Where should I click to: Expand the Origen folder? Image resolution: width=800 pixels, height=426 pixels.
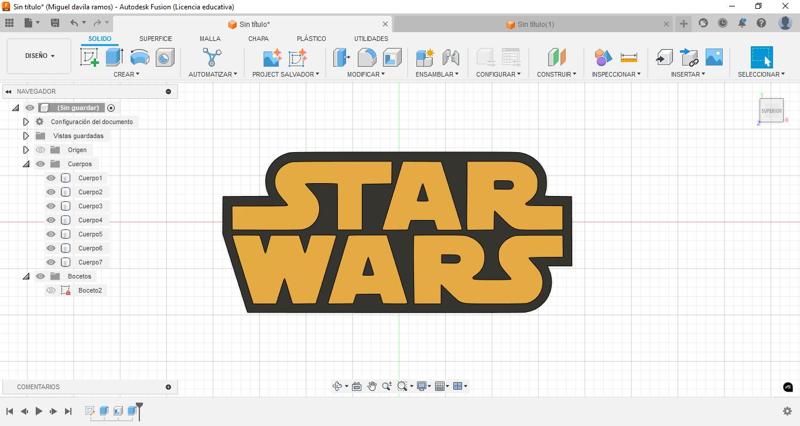click(x=26, y=150)
